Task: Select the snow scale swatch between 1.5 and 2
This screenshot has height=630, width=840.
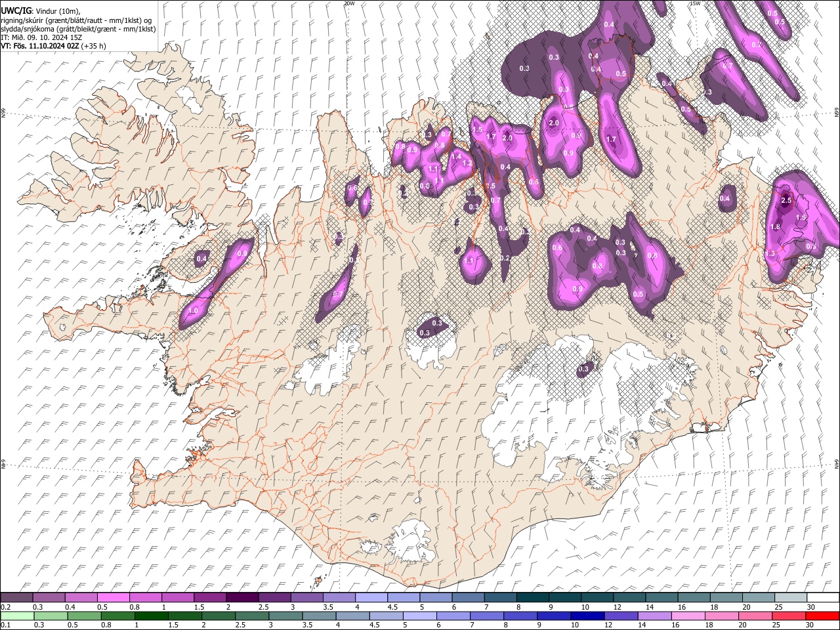Action: click(x=210, y=597)
